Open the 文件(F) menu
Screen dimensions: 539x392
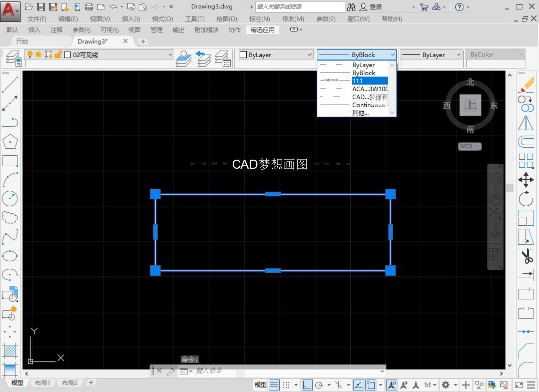[x=37, y=19]
